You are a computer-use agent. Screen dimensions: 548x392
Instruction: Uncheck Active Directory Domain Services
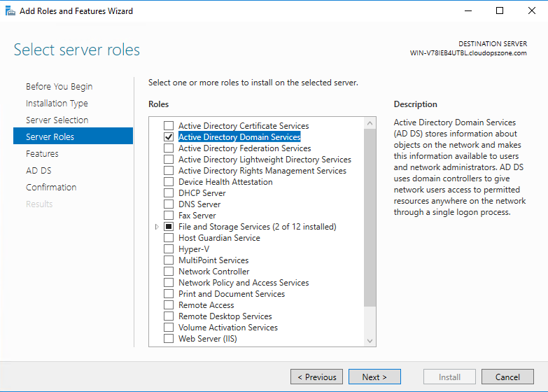169,136
